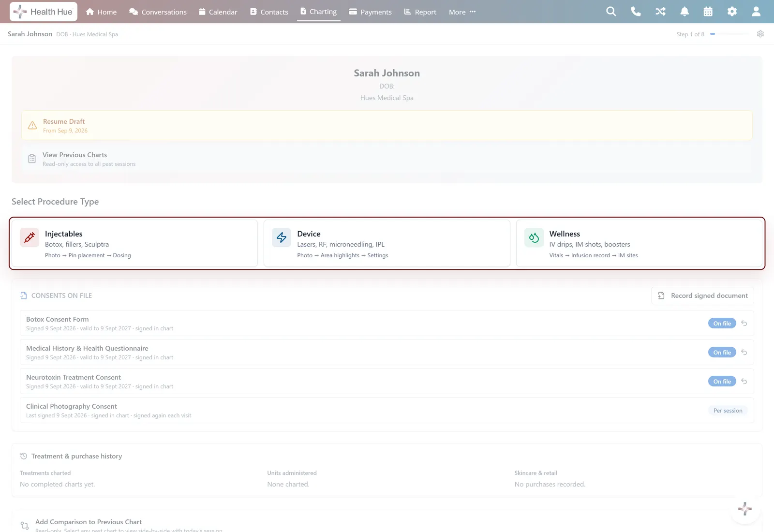Open the notifications bell
Screen dimensions: 774x532
[x=685, y=12]
